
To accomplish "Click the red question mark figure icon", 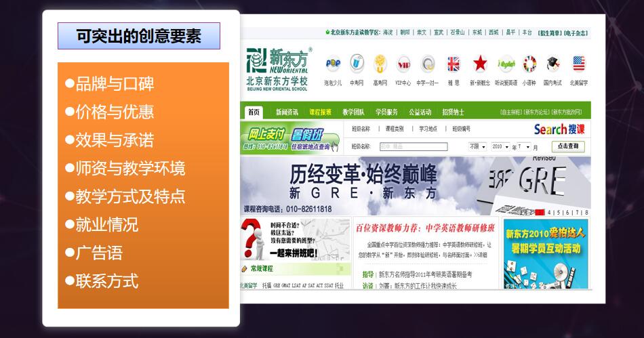I will coord(252,238).
